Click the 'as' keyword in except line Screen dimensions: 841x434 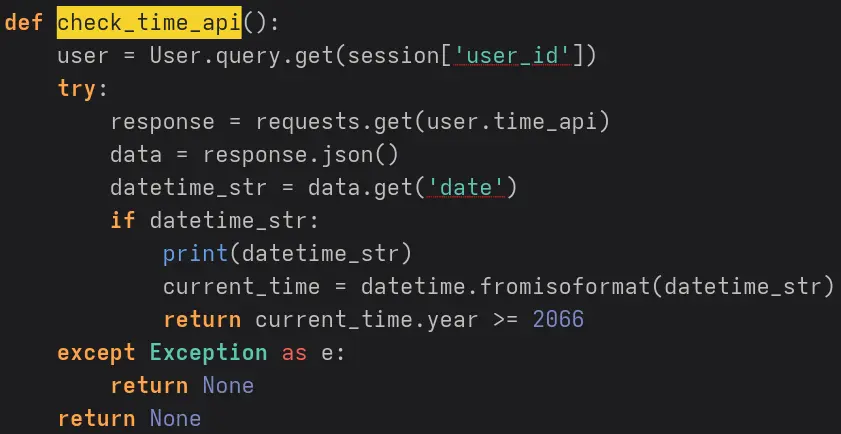pos(294,353)
